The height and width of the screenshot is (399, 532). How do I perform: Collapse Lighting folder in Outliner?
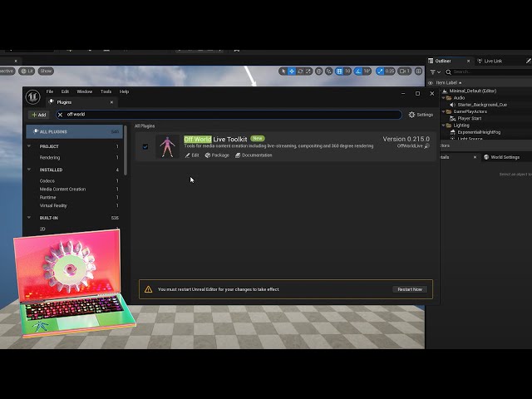click(x=443, y=126)
